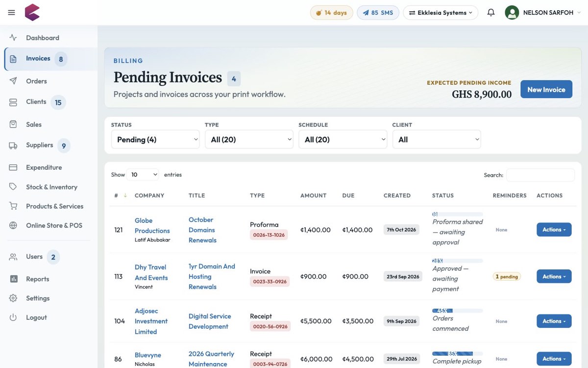Screen dimensions: 588x368
Task: Open Globe Productions company link
Action: pyautogui.click(x=152, y=226)
